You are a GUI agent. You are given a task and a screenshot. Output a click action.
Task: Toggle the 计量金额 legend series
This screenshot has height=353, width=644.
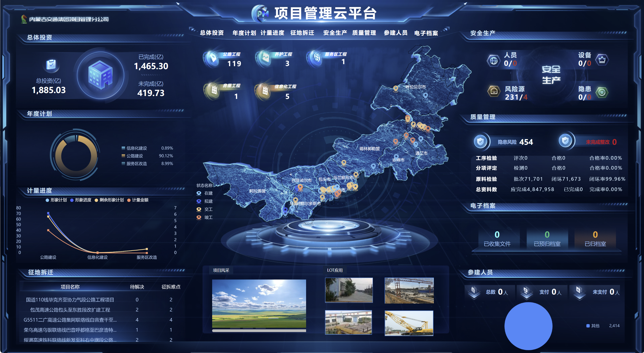[138, 200]
